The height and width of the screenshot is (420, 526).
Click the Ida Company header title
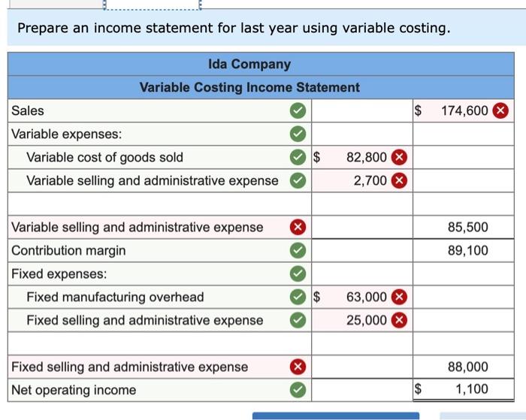click(249, 64)
